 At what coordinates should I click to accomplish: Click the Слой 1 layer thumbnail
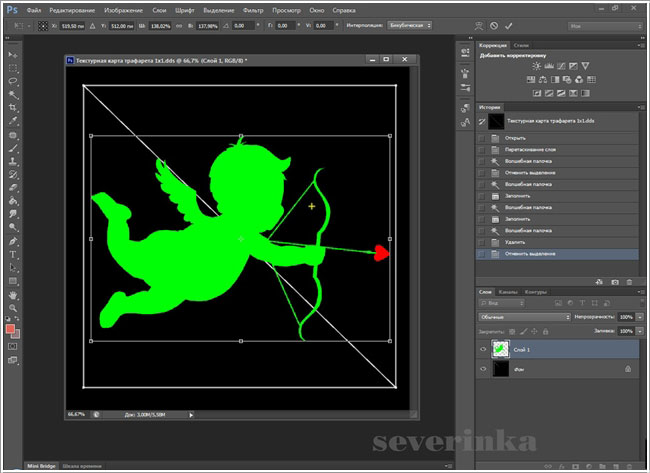click(503, 350)
